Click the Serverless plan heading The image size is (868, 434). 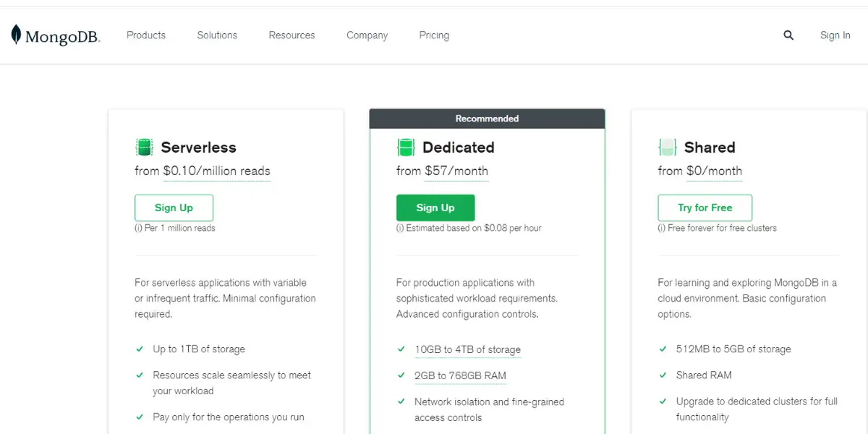(x=198, y=148)
